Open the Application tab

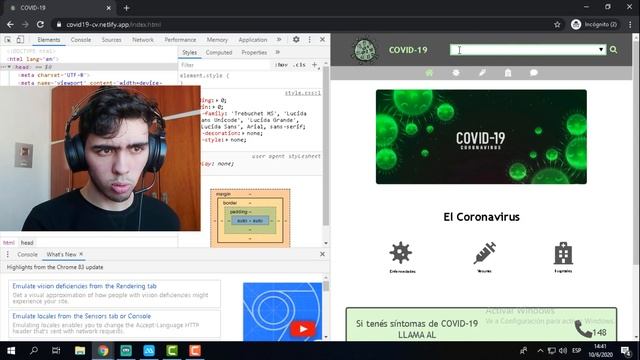(253, 40)
